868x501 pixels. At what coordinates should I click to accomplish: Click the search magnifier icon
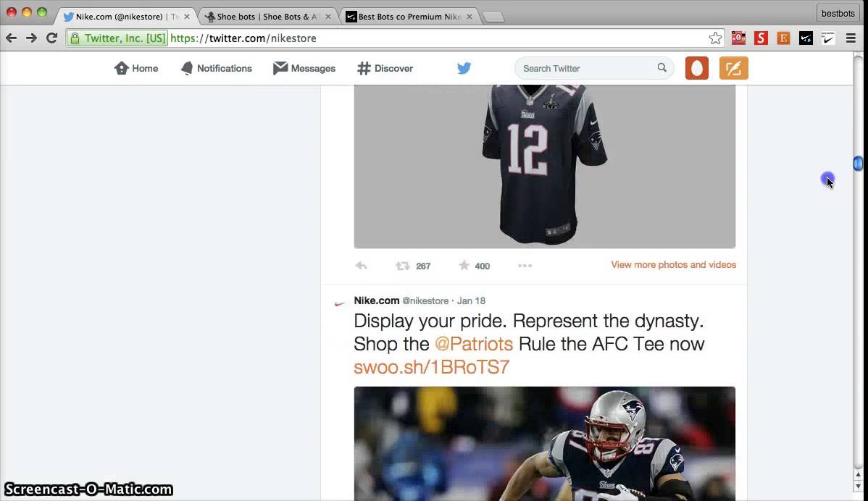(x=662, y=67)
